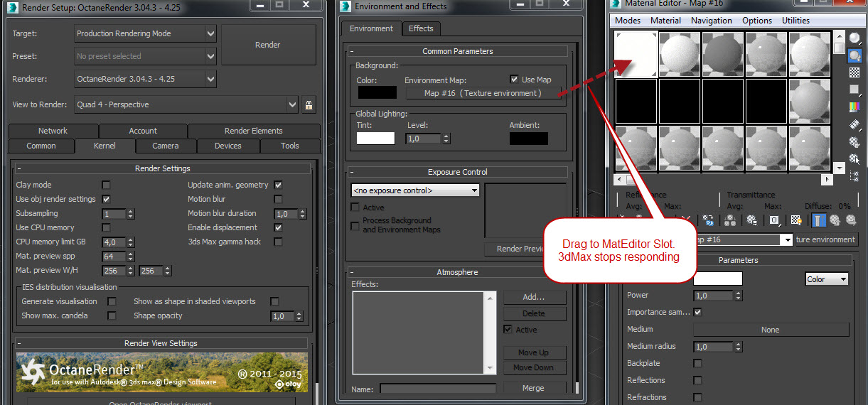868x405 pixels.
Task: Collapse the Common Parameters rollout
Action: tap(457, 51)
